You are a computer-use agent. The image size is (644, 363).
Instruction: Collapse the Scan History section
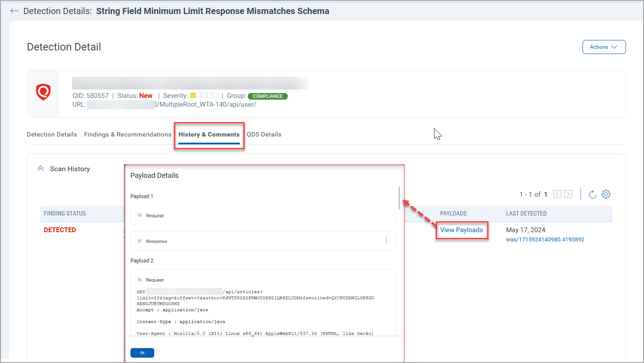(x=40, y=169)
